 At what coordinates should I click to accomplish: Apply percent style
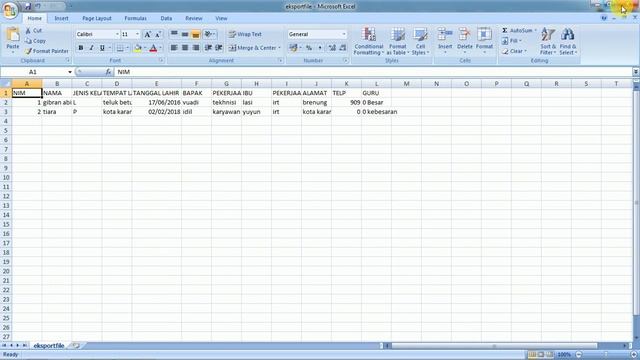pyautogui.click(x=309, y=48)
